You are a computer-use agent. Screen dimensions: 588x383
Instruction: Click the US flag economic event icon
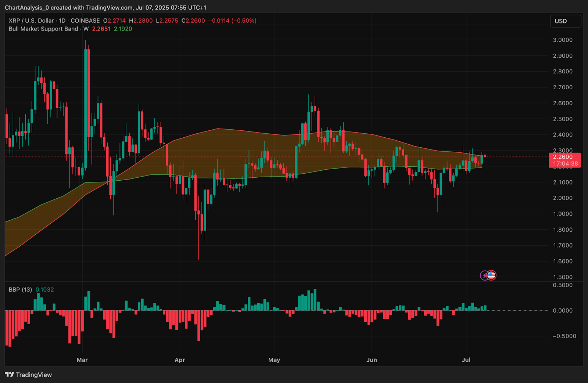point(491,275)
